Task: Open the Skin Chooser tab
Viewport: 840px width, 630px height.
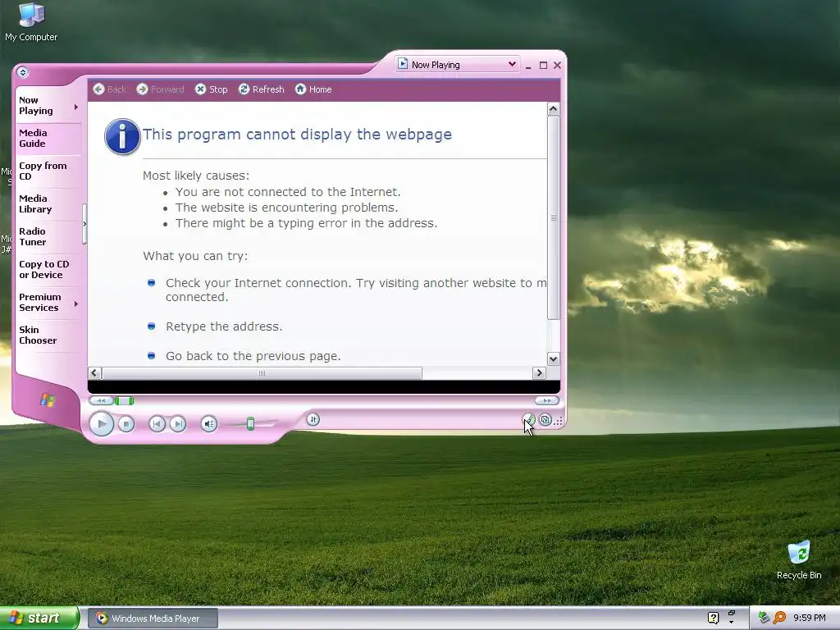Action: [x=48, y=335]
